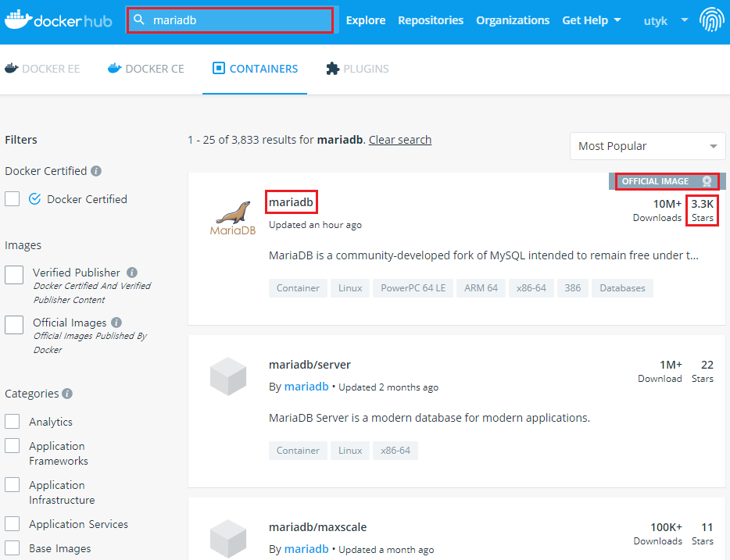Click the Official Image ribbon badge icon
The height and width of the screenshot is (560, 730).
(x=707, y=181)
